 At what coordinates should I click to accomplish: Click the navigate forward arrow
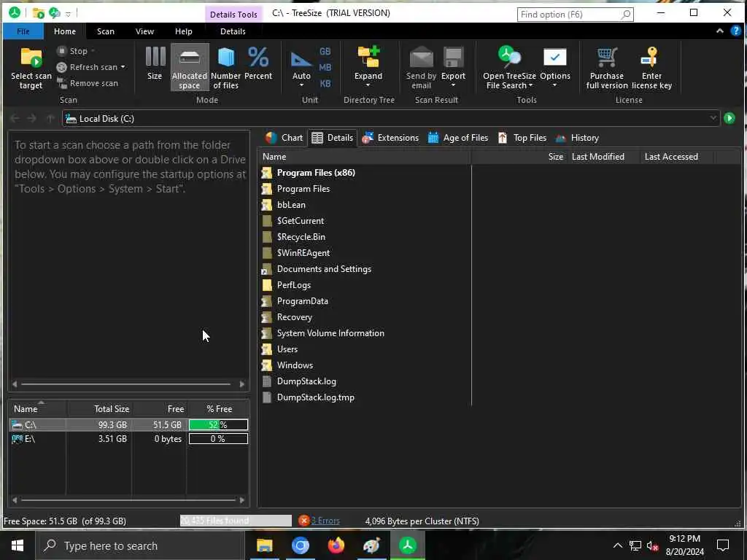click(x=32, y=118)
